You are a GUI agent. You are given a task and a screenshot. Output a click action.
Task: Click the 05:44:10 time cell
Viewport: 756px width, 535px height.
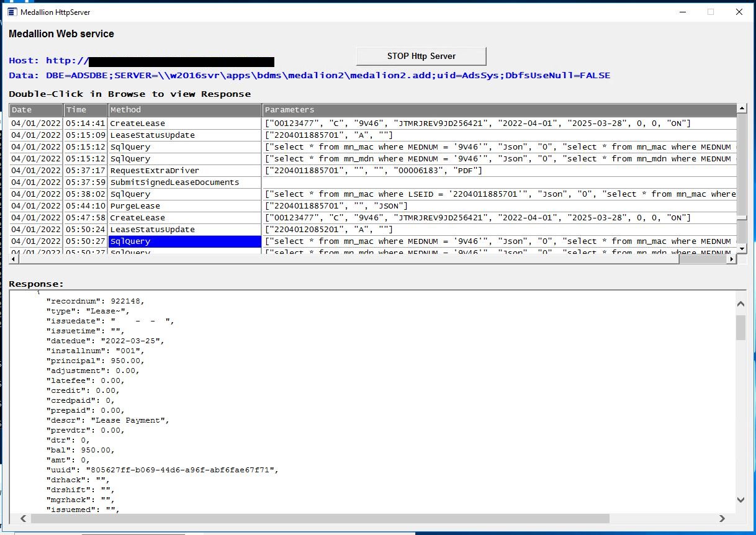pos(86,206)
